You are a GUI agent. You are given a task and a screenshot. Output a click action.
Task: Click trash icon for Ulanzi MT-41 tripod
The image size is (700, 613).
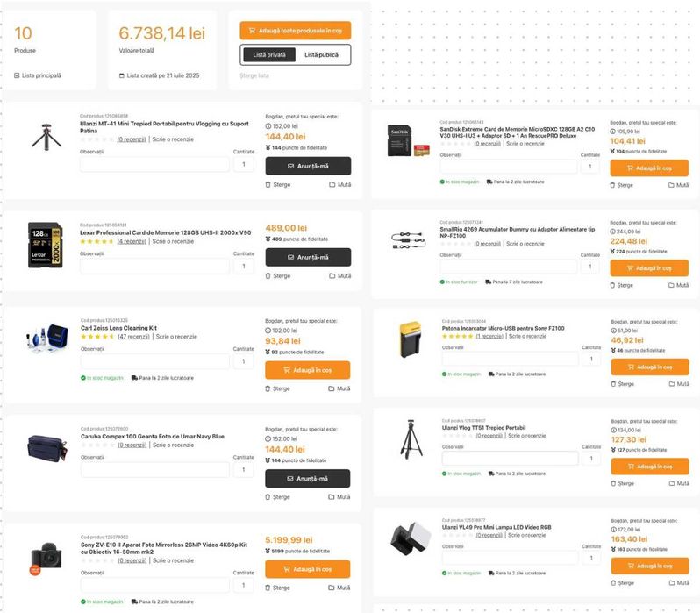(268, 185)
